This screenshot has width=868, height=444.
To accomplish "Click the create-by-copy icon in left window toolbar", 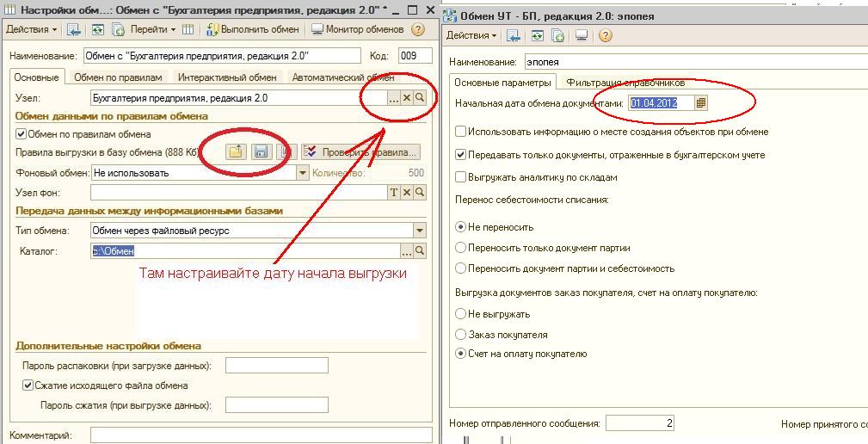I will coord(118,30).
